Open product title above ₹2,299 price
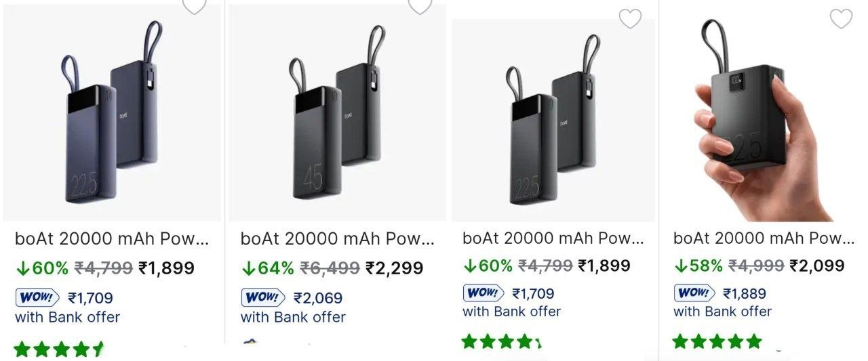 pos(338,238)
